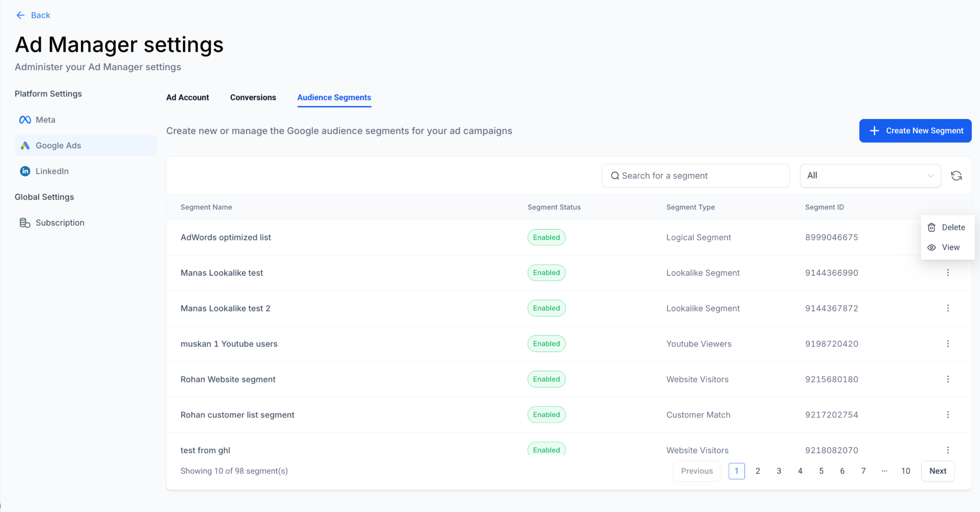This screenshot has width=980, height=512.
Task: Open actions menu for Manas Lookalike test 2
Action: 947,308
